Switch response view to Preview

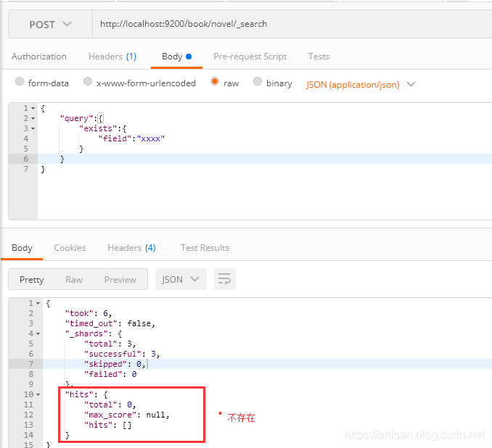tap(120, 279)
